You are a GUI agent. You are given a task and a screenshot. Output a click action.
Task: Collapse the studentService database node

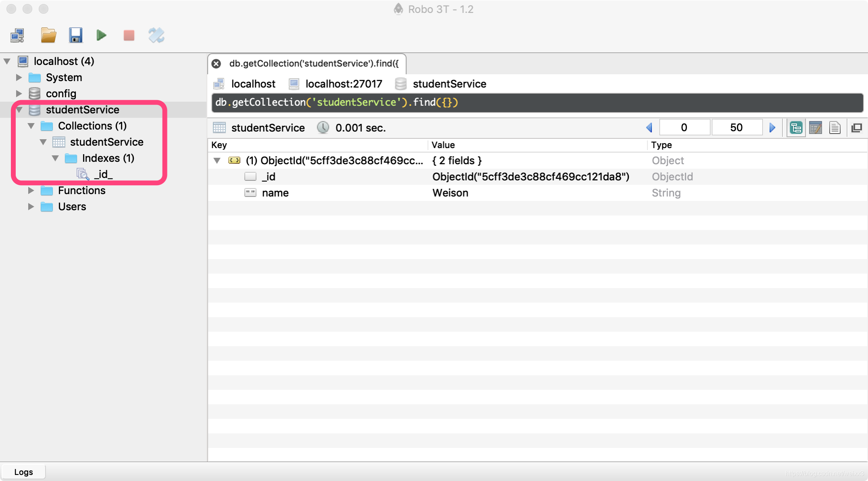tap(19, 110)
